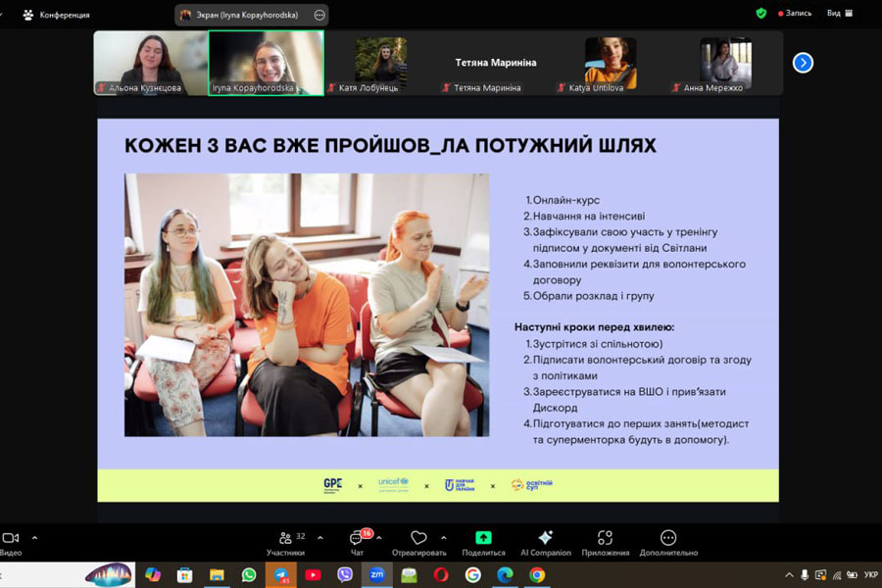Screen dimensions: 882x588
Task: Start sharing with the green Поделиться button
Action: point(483,538)
